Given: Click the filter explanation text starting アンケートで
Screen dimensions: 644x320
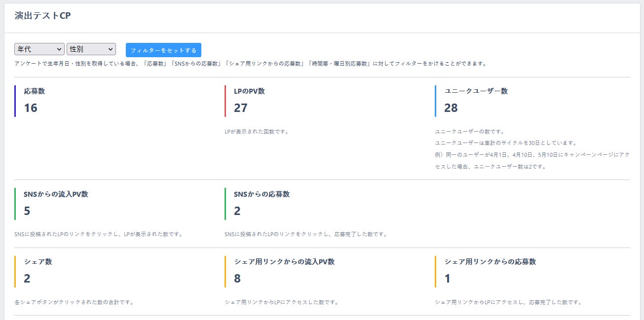Looking at the screenshot, I should [x=251, y=64].
